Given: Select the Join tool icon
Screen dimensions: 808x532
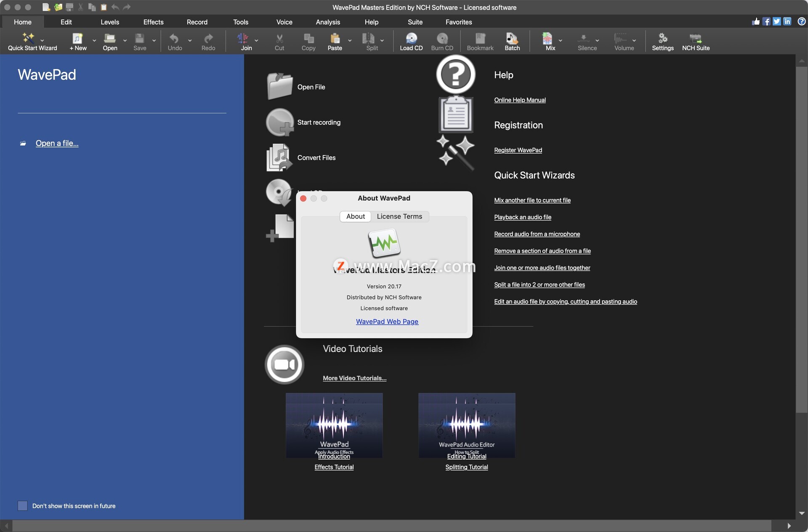Looking at the screenshot, I should [x=243, y=38].
